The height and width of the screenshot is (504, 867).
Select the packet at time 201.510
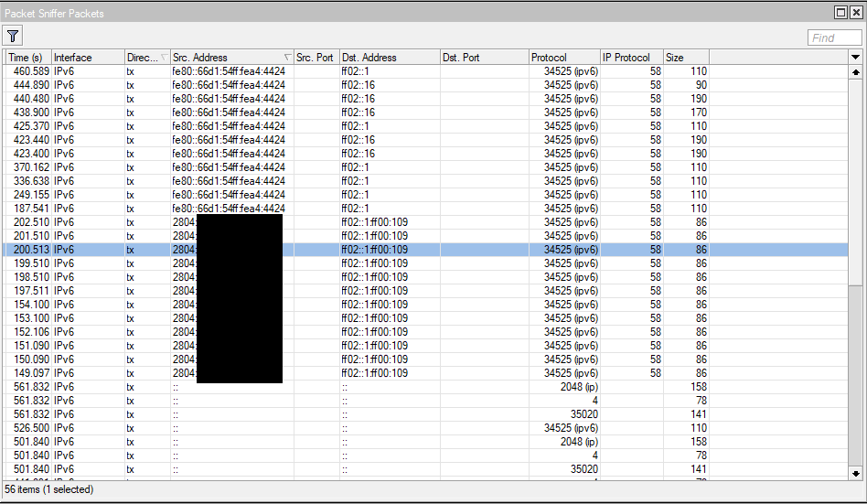(424, 236)
